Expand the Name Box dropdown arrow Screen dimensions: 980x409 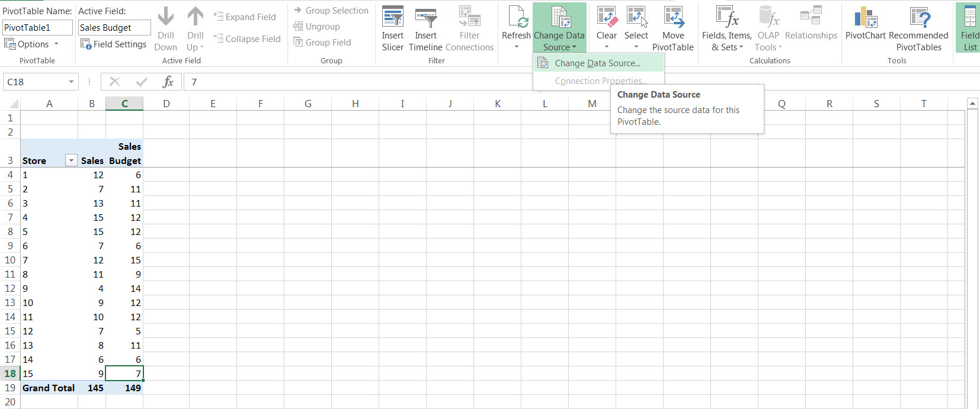pyautogui.click(x=71, y=82)
